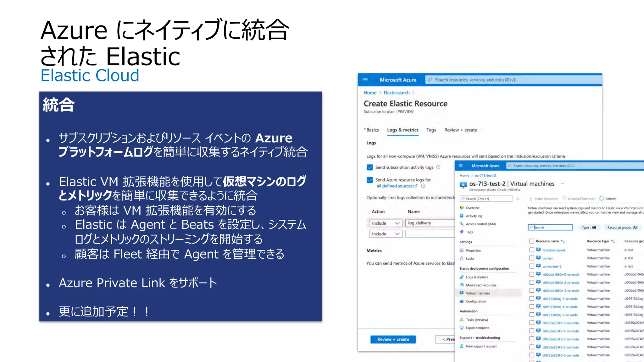Screen dimensions: 644x362
Task: Click the Search (Cmd+/) sidebar field
Action: [486, 199]
